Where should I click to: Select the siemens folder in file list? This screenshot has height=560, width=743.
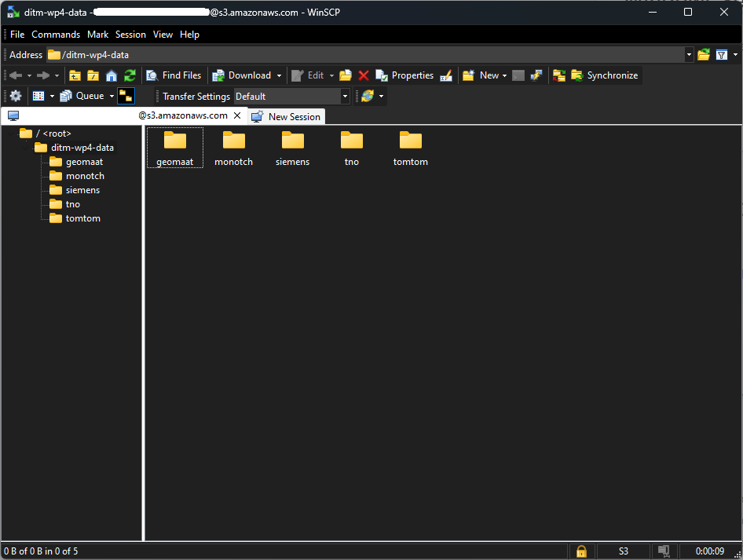point(293,148)
